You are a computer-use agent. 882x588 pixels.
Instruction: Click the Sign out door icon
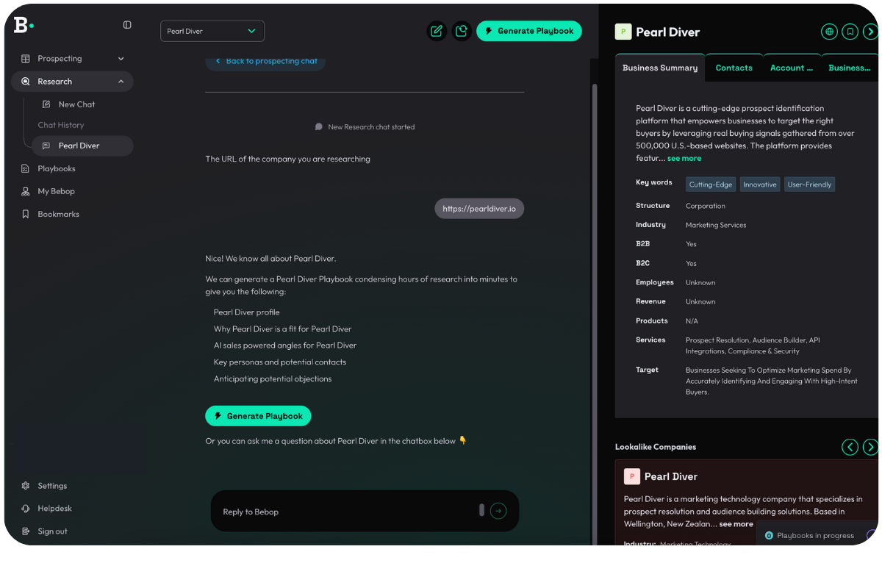pyautogui.click(x=26, y=531)
